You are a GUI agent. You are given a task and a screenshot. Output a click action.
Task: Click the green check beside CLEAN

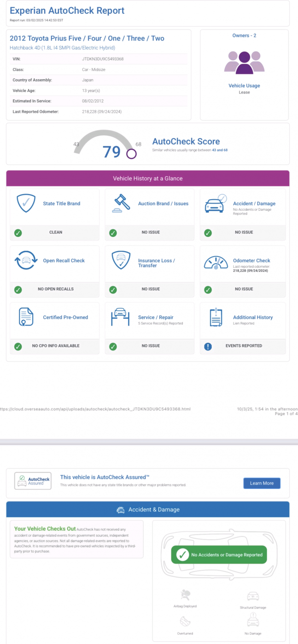[18, 233]
